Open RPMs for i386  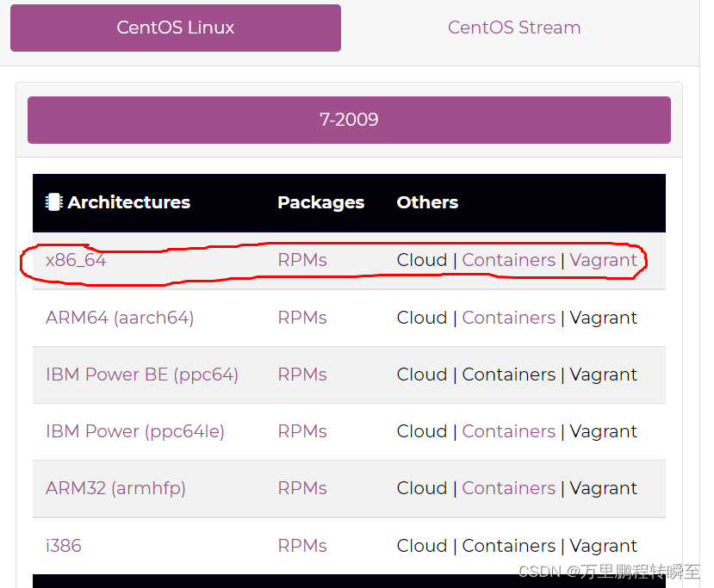[302, 546]
